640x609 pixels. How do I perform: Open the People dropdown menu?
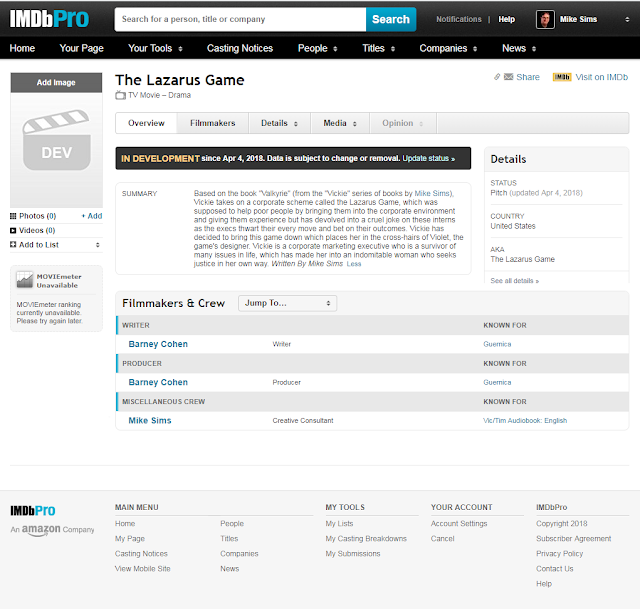pos(317,49)
